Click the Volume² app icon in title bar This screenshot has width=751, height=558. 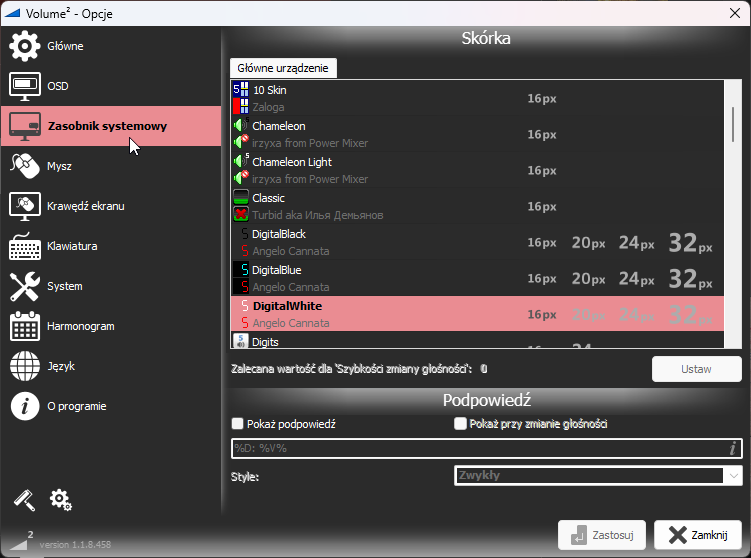[x=11, y=13]
